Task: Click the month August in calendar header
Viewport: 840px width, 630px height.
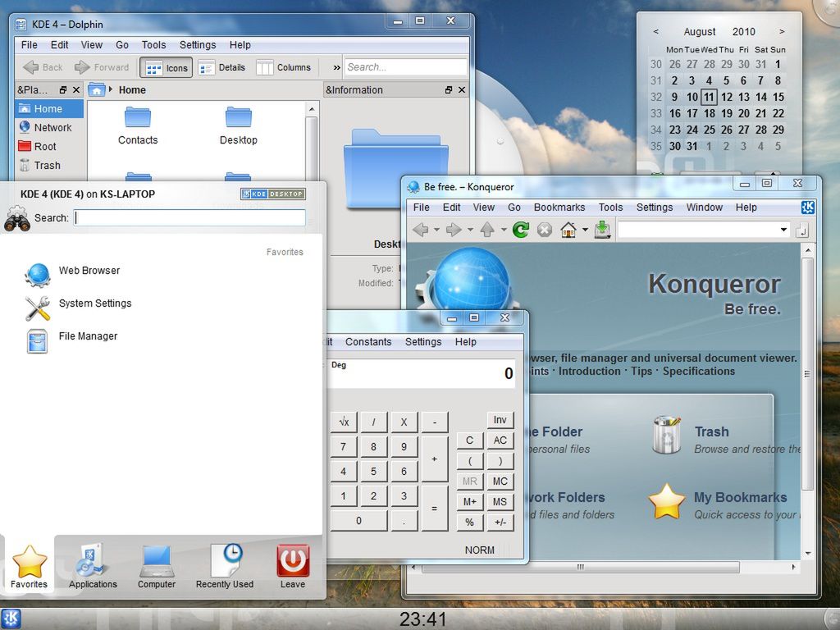Action: pyautogui.click(x=699, y=32)
